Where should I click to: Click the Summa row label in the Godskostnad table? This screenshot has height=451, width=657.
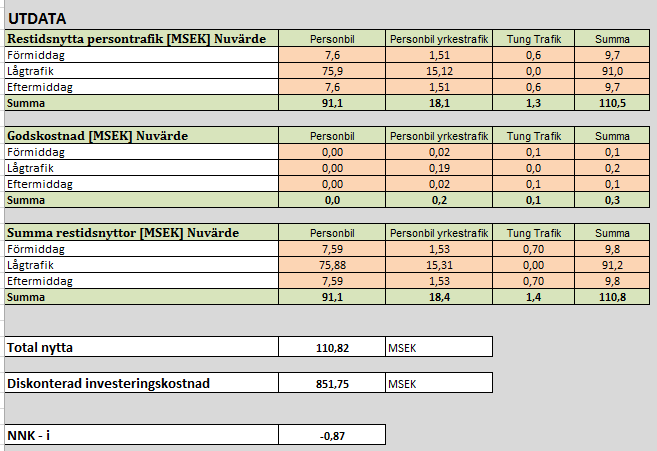[x=142, y=200]
